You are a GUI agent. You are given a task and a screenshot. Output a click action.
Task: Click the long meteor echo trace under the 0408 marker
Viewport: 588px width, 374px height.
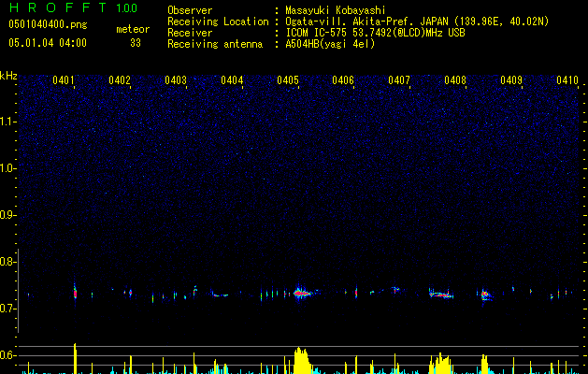click(441, 294)
